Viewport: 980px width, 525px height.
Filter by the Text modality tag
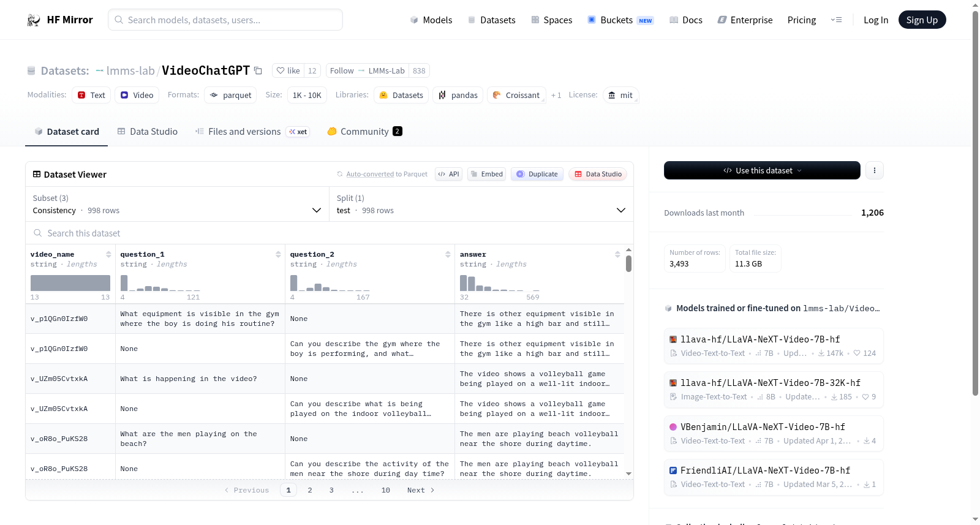click(91, 95)
